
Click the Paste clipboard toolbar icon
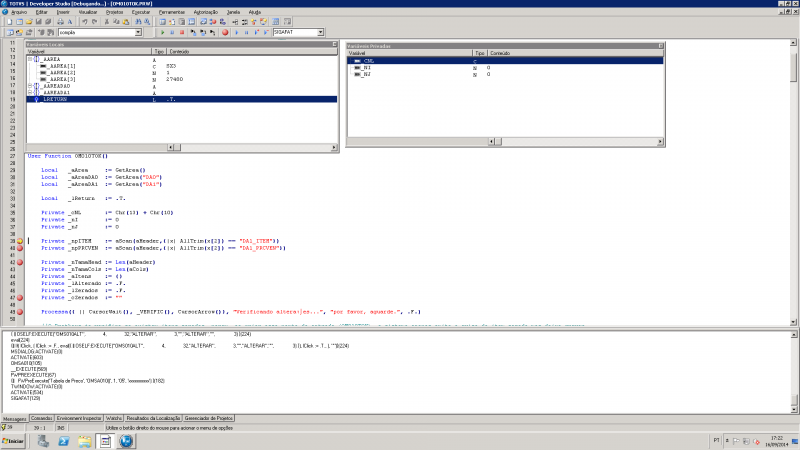pyautogui.click(x=126, y=22)
